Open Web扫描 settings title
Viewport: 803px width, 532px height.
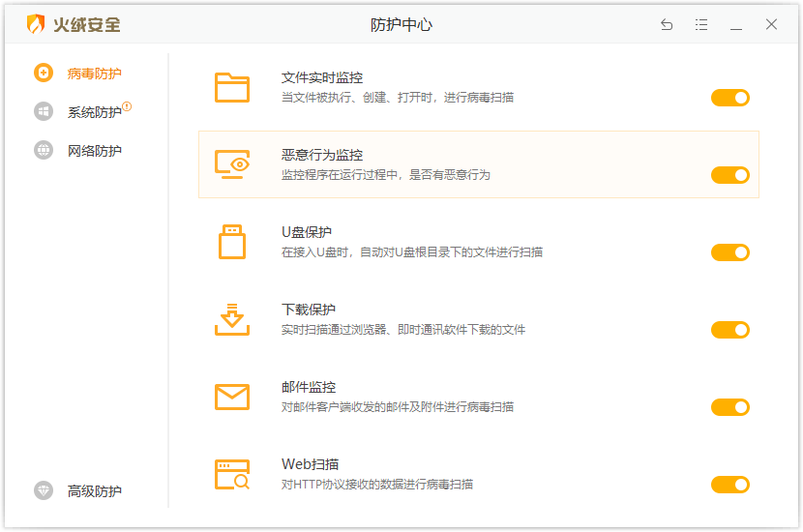click(x=310, y=464)
